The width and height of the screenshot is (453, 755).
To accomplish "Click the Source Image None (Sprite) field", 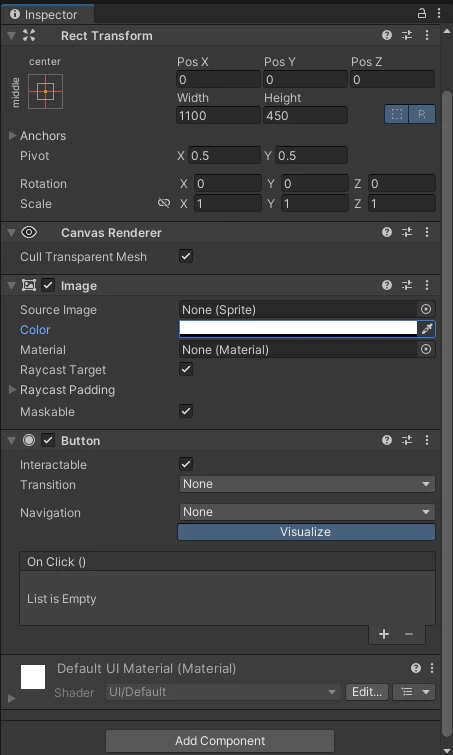I will tap(298, 309).
